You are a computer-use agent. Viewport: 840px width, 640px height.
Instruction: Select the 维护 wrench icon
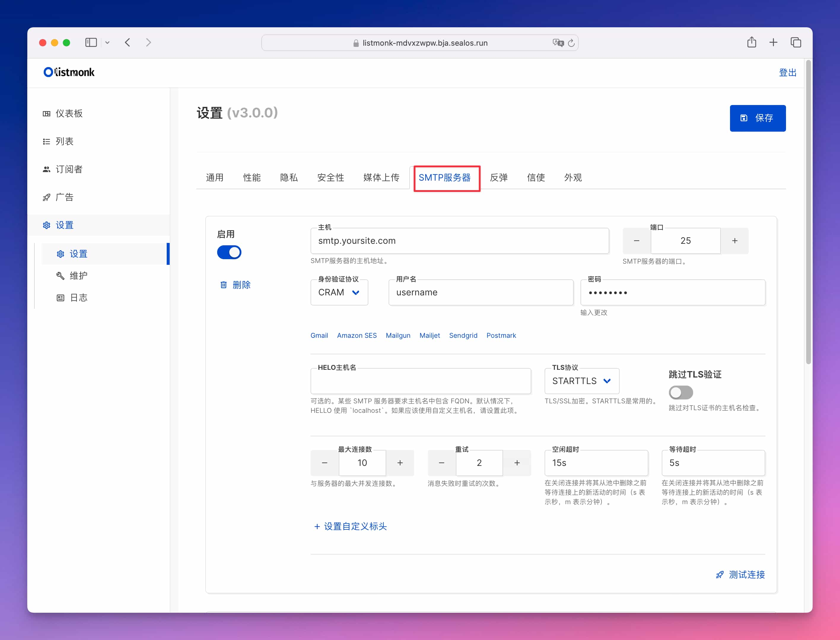point(60,276)
